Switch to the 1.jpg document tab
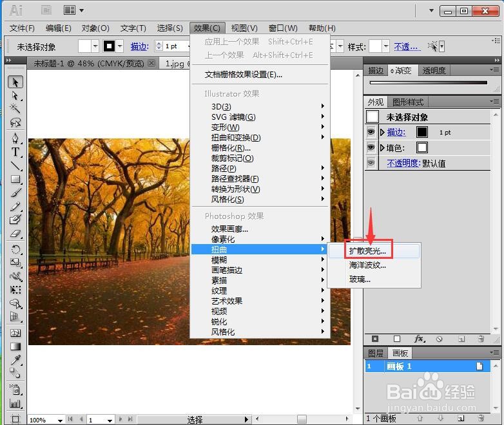The height and width of the screenshot is (425, 504). pos(175,64)
